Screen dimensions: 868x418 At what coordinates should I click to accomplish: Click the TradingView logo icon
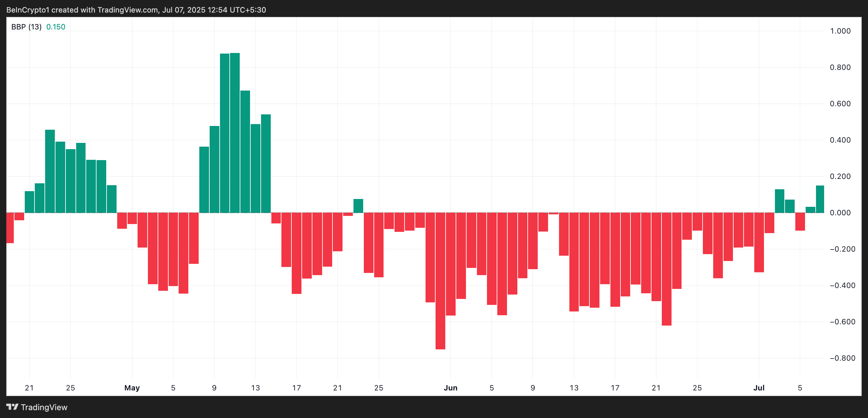click(12, 407)
